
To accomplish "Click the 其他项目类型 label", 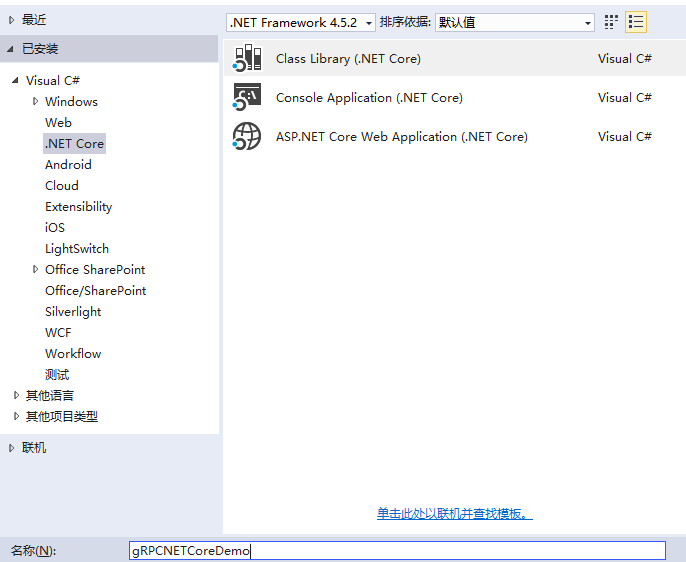I will 62,416.
